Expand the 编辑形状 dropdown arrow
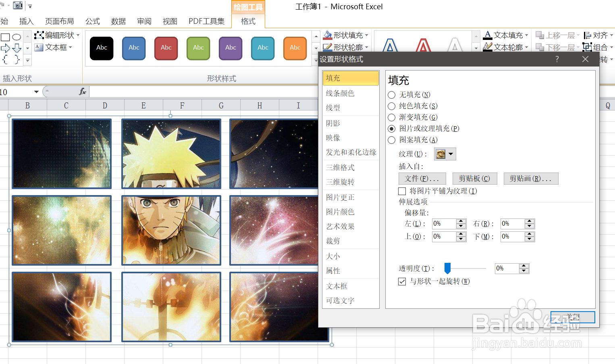Viewport: 615px width, 364px height. 78,35
